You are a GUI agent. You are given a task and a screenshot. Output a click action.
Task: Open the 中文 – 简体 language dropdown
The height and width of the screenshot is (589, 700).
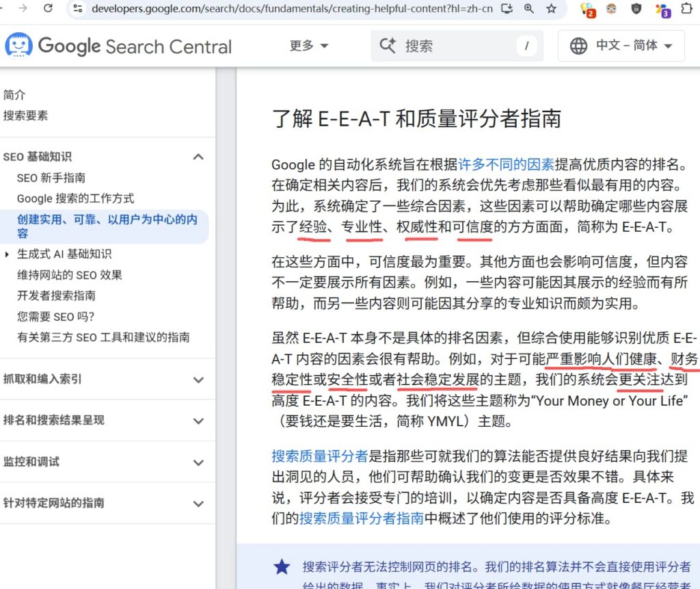coord(621,46)
